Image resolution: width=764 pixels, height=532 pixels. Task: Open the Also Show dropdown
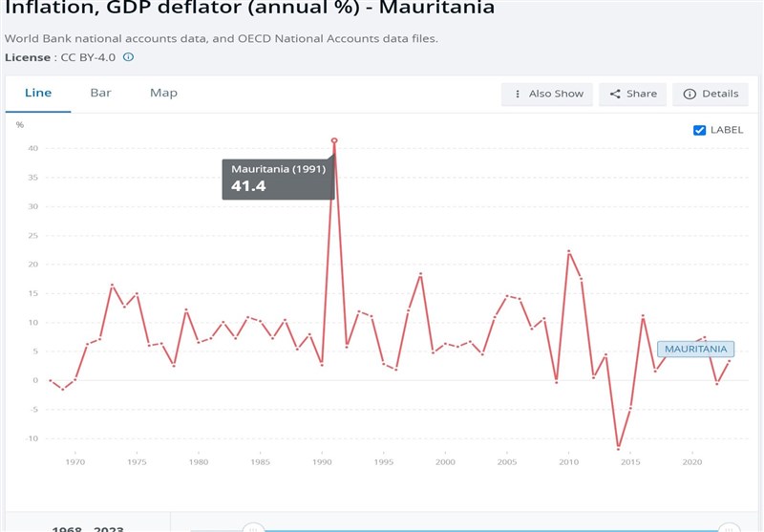coord(547,94)
